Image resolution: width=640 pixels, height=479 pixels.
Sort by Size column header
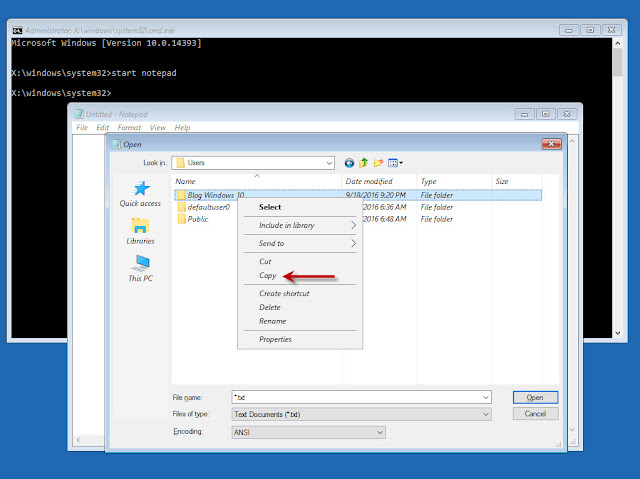pos(517,181)
